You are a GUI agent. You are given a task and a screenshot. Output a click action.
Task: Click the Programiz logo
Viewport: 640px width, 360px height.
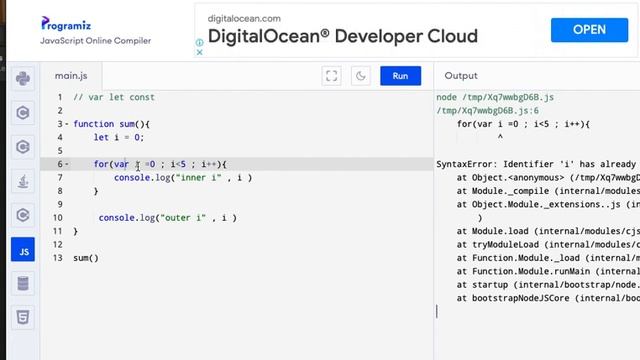66,24
